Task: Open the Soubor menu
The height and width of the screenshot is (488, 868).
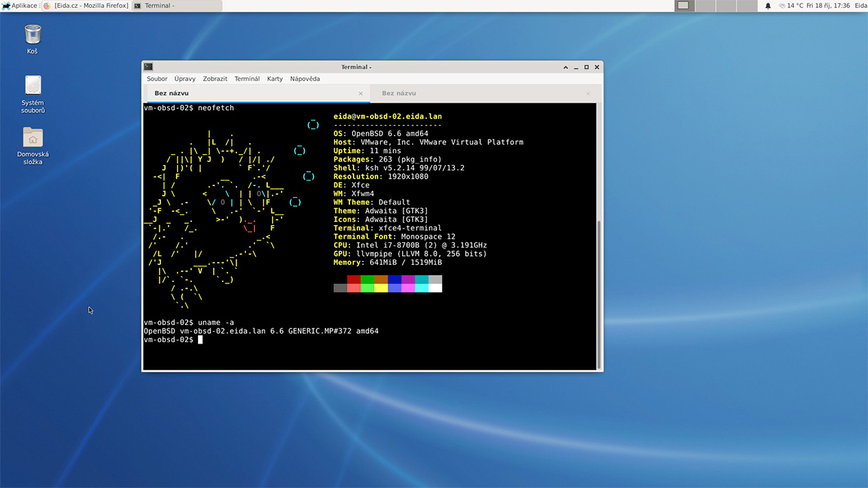Action: [157, 79]
